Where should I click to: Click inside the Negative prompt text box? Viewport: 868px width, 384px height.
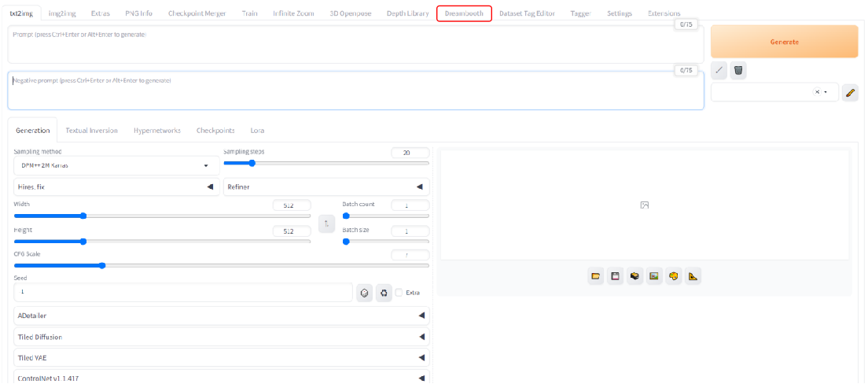[354, 93]
